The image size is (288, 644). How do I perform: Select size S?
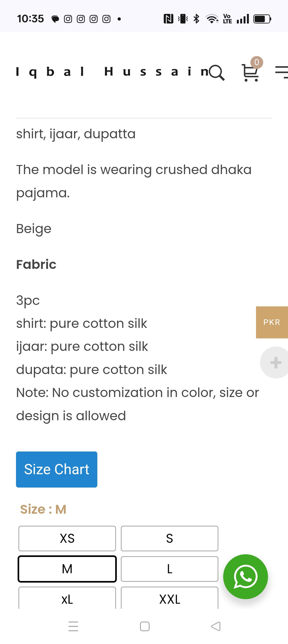[170, 538]
